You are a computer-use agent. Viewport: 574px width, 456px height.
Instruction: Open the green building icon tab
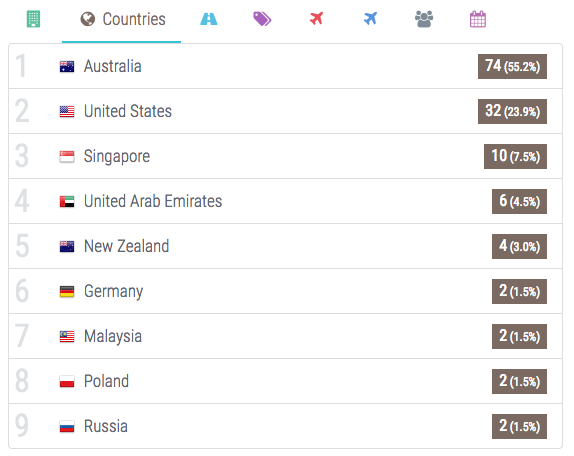(33, 19)
